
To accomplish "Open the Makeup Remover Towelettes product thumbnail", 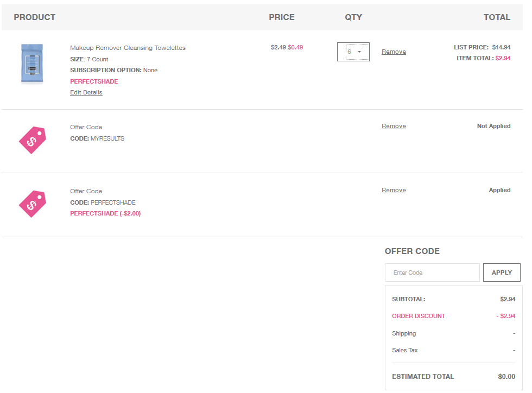I will 32,64.
